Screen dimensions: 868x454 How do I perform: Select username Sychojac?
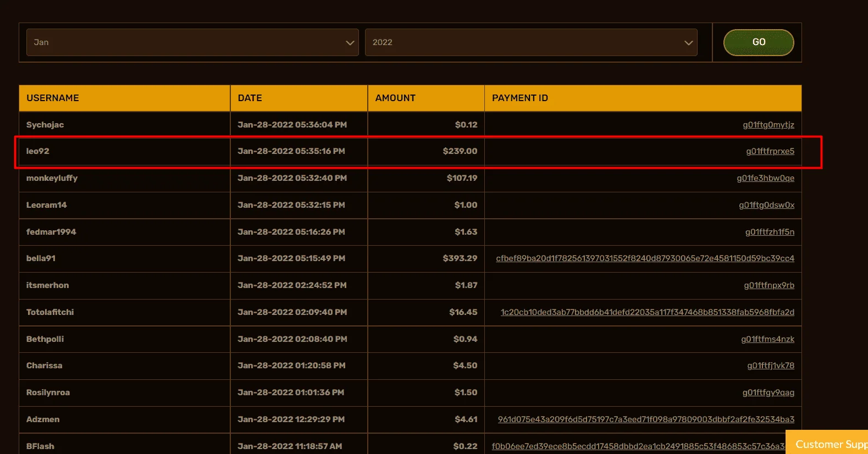(45, 125)
